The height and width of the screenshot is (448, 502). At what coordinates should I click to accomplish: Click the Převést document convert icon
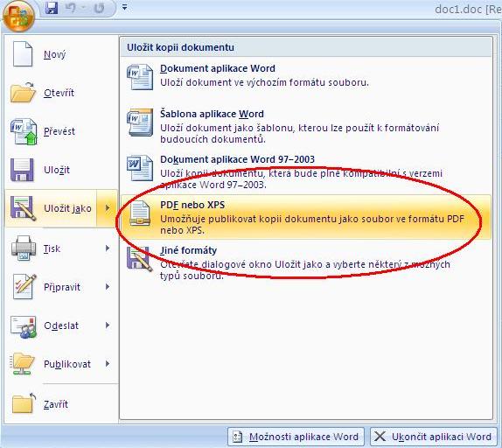click(x=24, y=131)
